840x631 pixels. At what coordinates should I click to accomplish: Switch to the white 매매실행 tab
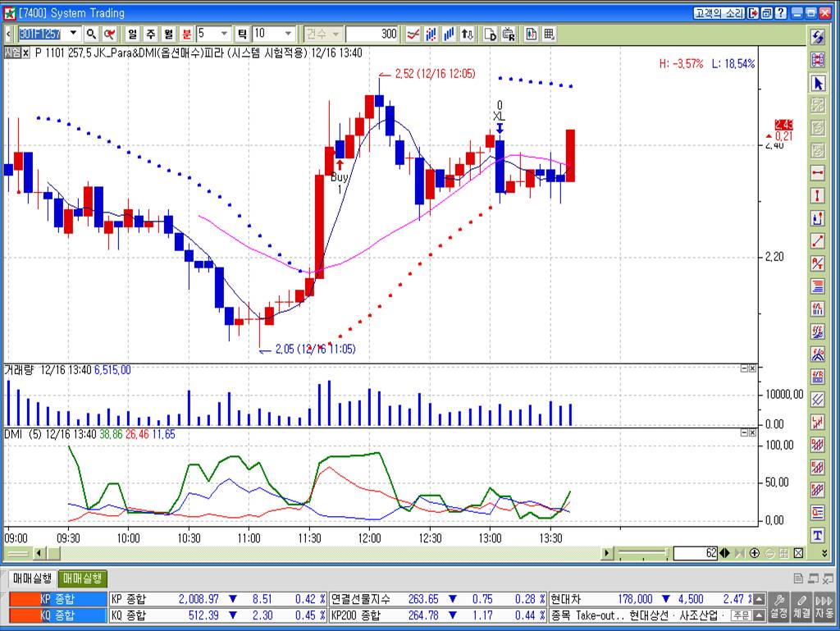click(33, 578)
